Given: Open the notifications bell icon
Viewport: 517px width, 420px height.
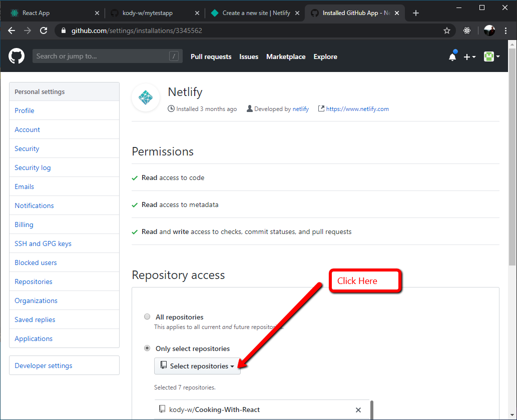Looking at the screenshot, I should 452,56.
